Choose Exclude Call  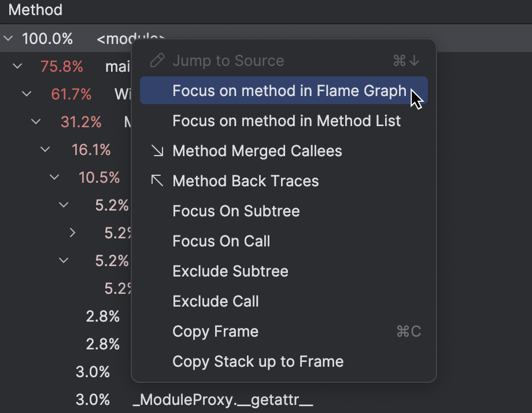(x=216, y=301)
